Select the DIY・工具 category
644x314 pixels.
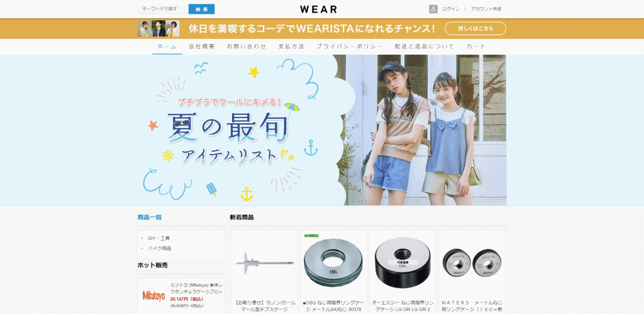pos(159,239)
